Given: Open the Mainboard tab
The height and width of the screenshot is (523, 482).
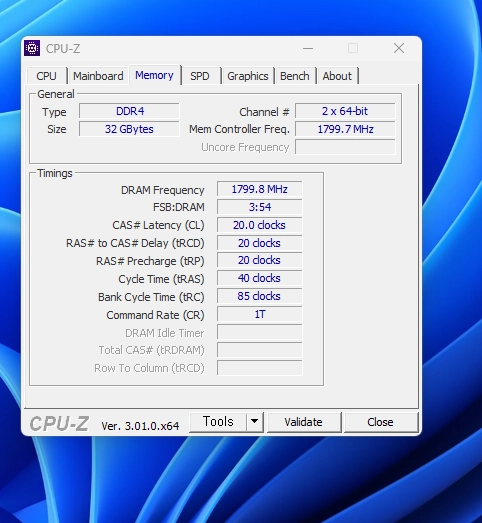Looking at the screenshot, I should (98, 76).
